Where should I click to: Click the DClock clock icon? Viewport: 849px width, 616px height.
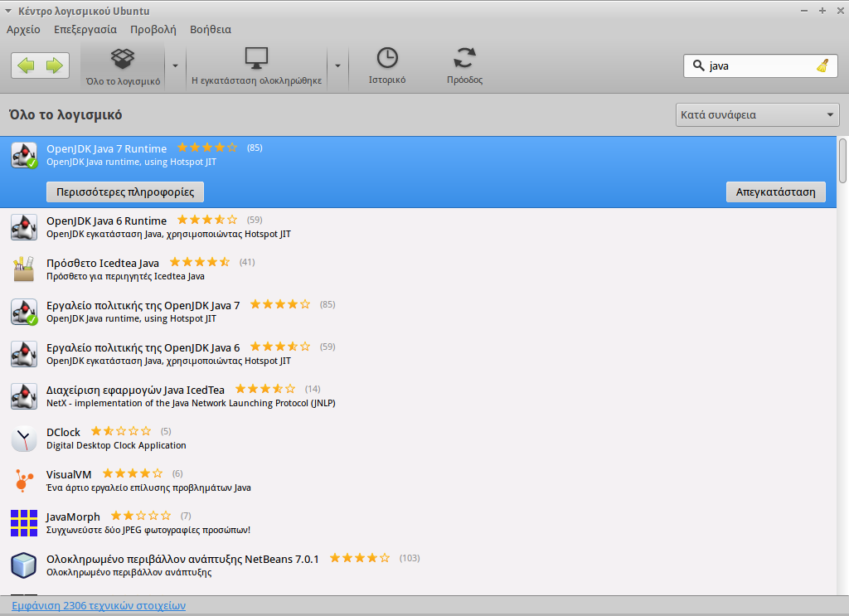coord(24,439)
